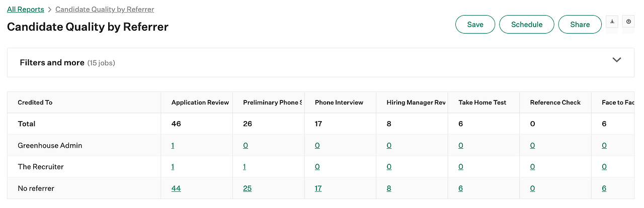Select the Greenhouse Admin row label
644x208 pixels.
[x=50, y=146]
